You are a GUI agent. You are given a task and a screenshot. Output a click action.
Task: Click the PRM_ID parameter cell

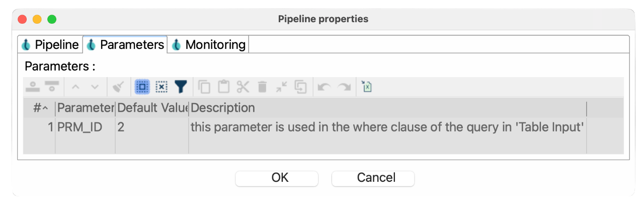coord(80,127)
